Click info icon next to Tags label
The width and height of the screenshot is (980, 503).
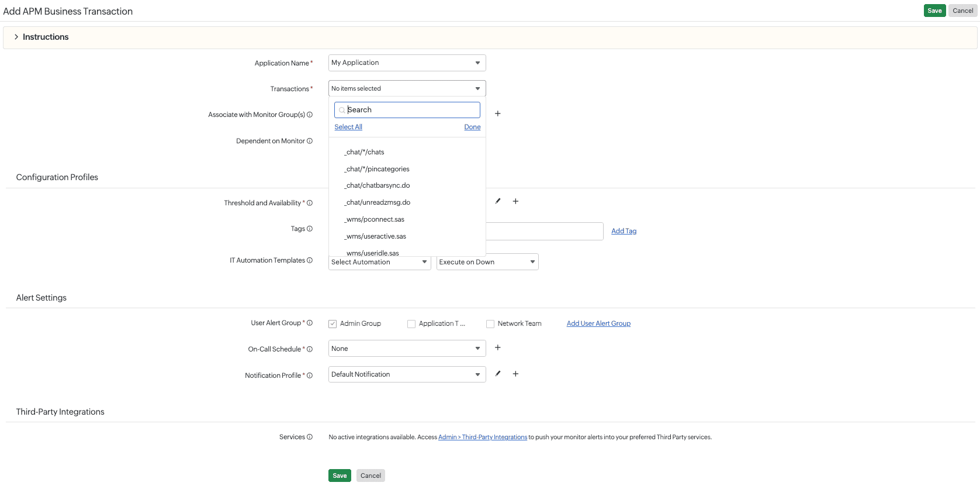pyautogui.click(x=310, y=229)
